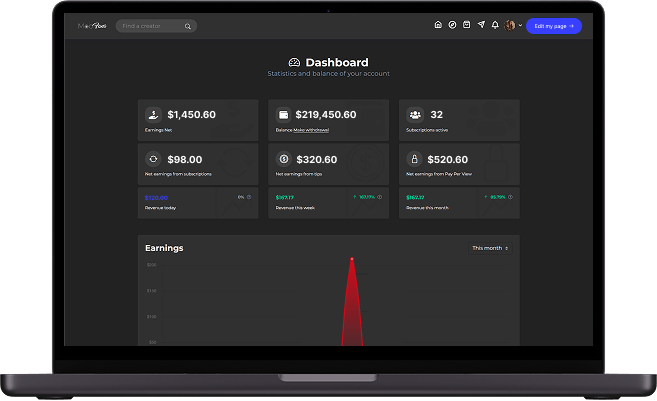The image size is (657, 401).
Task: Click the Balance wallet icon
Action: pyautogui.click(x=284, y=114)
